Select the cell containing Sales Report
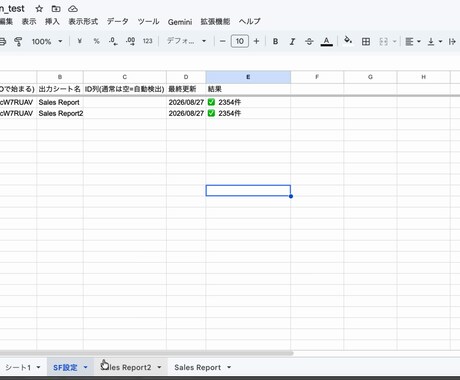This screenshot has height=380, width=460. pyautogui.click(x=60, y=102)
